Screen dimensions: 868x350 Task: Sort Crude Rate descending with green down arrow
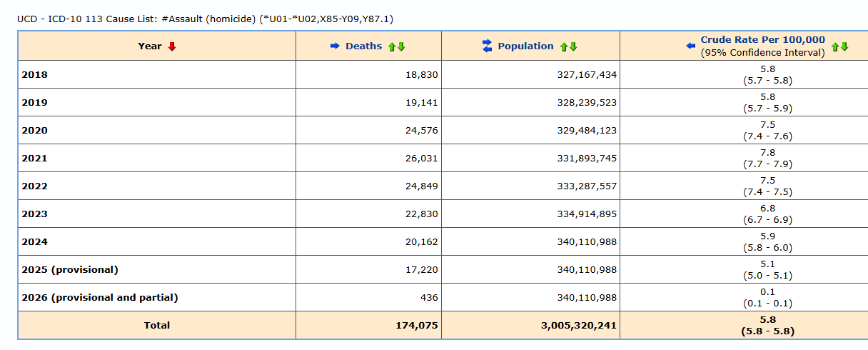(x=844, y=47)
